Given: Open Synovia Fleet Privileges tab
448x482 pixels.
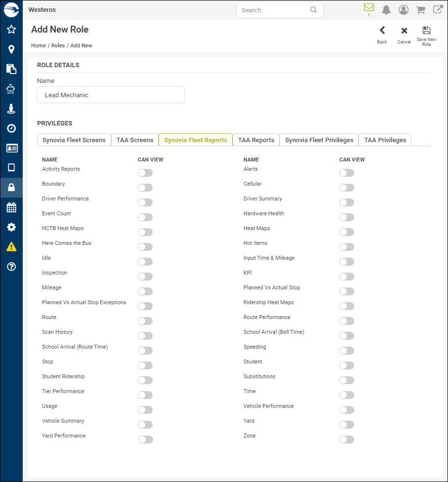Looking at the screenshot, I should coord(319,140).
